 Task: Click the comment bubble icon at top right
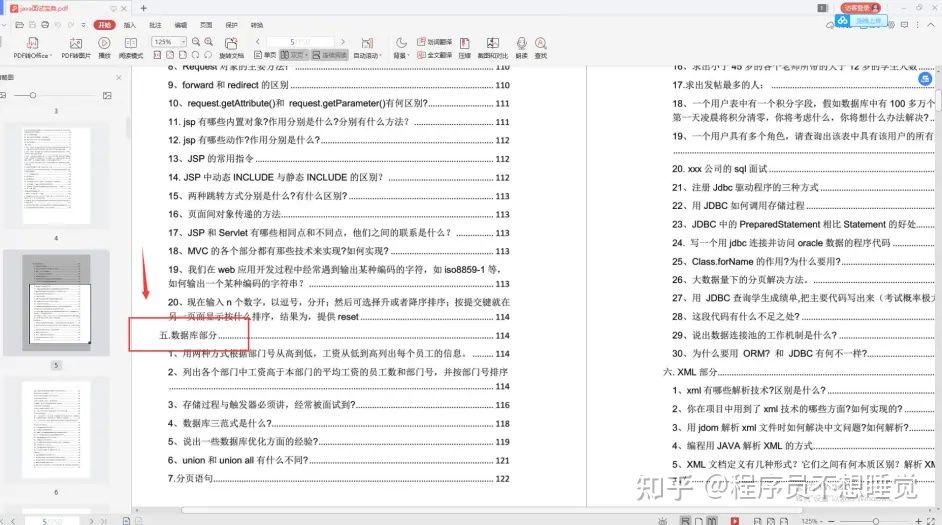[904, 25]
